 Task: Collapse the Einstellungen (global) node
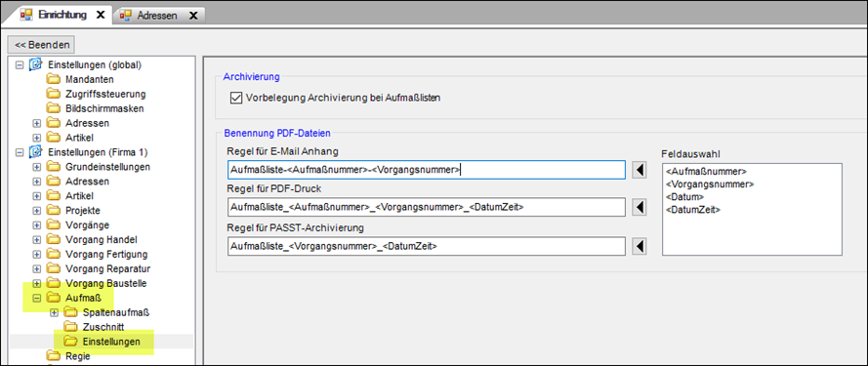20,65
